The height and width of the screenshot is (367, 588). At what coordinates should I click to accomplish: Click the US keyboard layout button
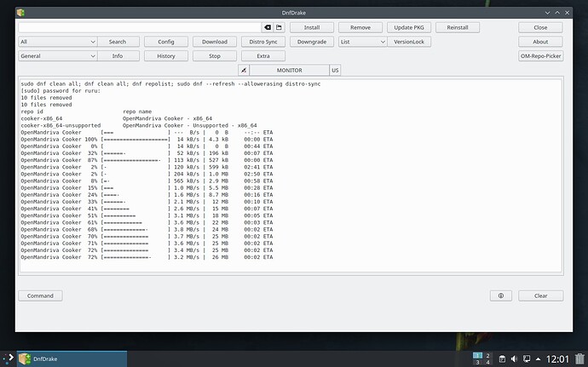335,70
